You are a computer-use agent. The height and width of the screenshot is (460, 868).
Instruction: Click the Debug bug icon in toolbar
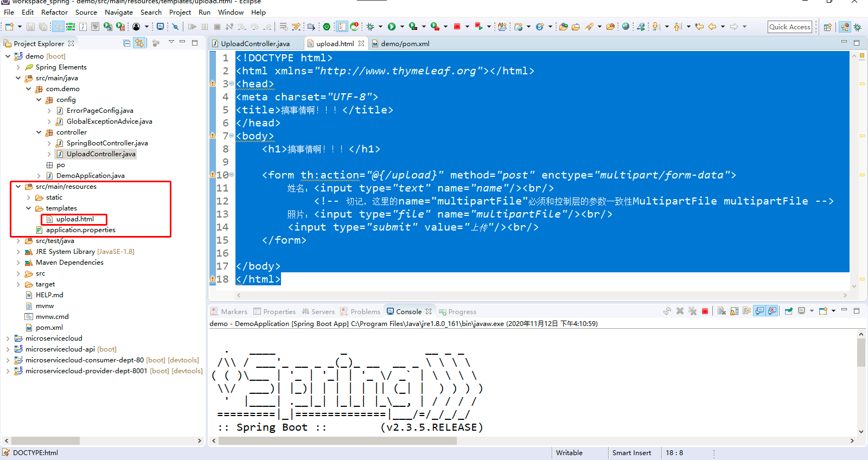click(x=371, y=27)
